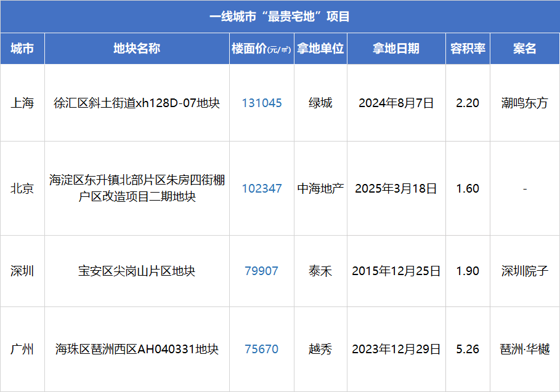This screenshot has width=560, height=392.
Task: Select the 上海 city cell
Action: pos(22,103)
